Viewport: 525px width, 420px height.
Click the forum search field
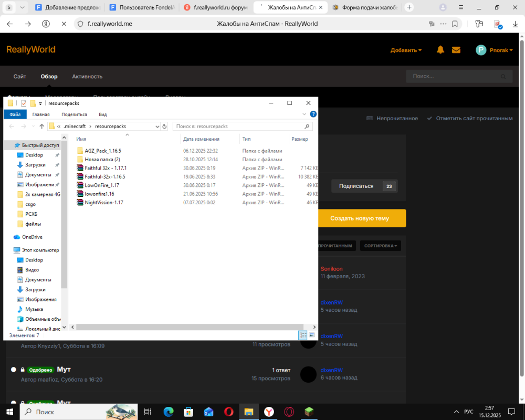459,76
